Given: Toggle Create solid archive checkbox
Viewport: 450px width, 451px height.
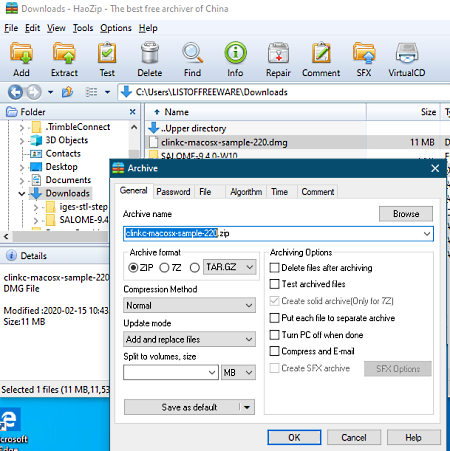Looking at the screenshot, I should click(274, 301).
